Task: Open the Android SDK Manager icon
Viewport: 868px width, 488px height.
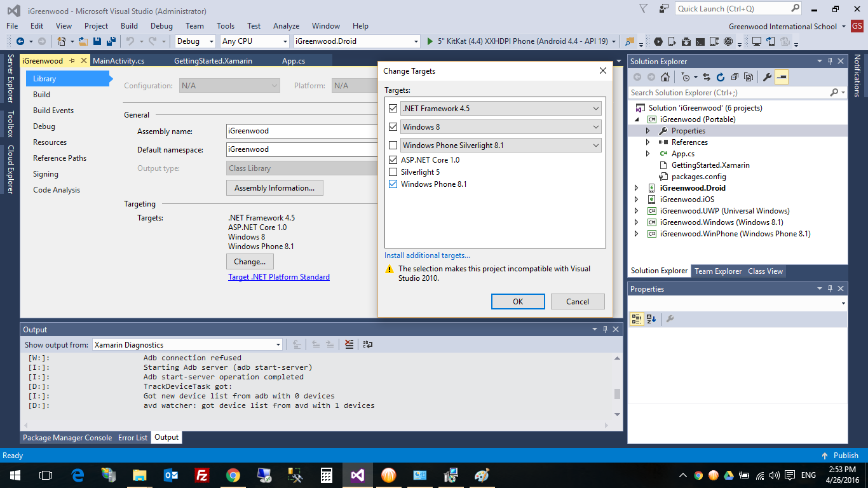Action: pyautogui.click(x=686, y=41)
